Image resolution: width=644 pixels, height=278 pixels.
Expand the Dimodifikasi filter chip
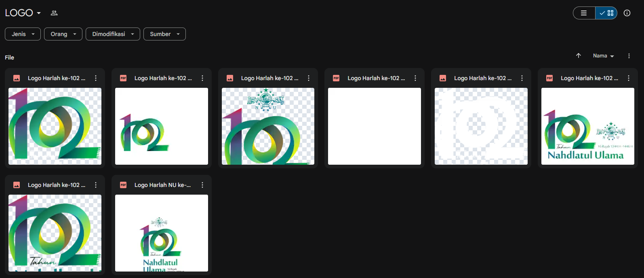click(x=113, y=34)
